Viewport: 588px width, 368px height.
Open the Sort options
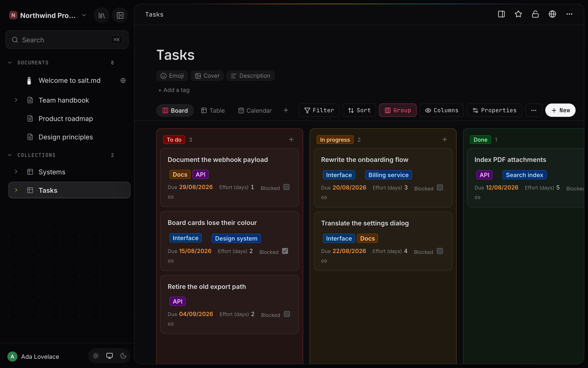coord(359,110)
